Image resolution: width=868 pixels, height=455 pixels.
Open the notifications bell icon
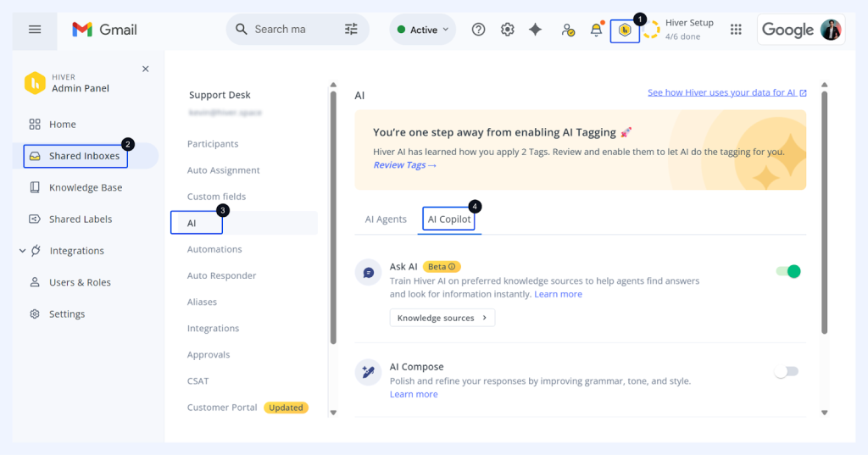(x=596, y=30)
